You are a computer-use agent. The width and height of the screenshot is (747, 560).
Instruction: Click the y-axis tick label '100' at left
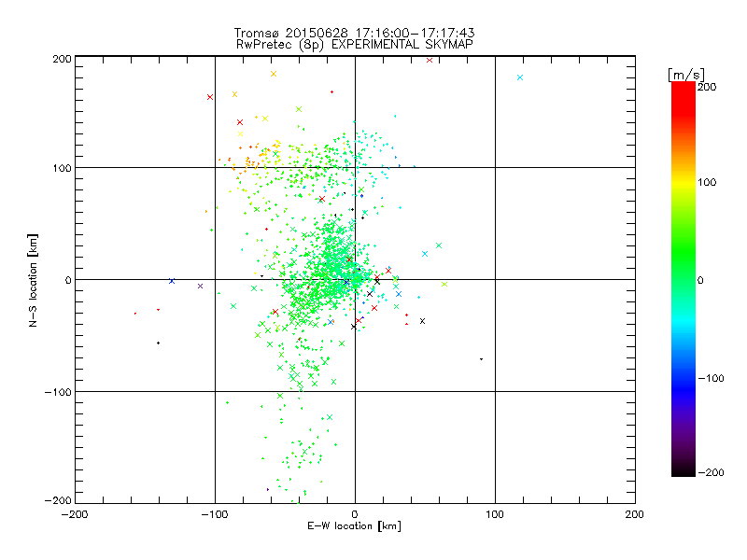pos(62,168)
